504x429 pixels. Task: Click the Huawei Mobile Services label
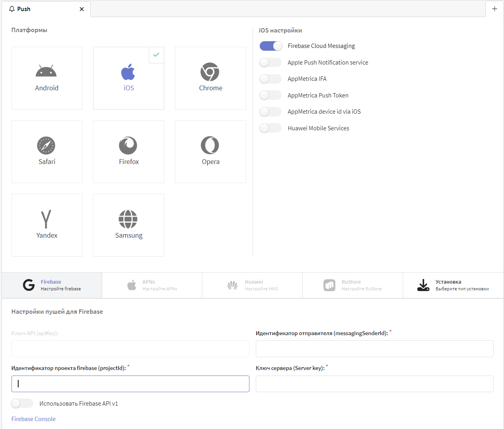(x=318, y=128)
